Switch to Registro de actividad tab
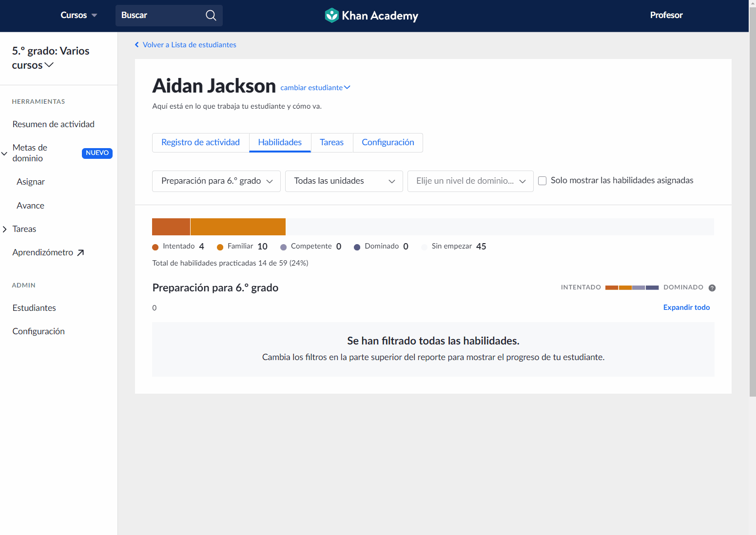Viewport: 756px width, 535px height. pos(201,142)
